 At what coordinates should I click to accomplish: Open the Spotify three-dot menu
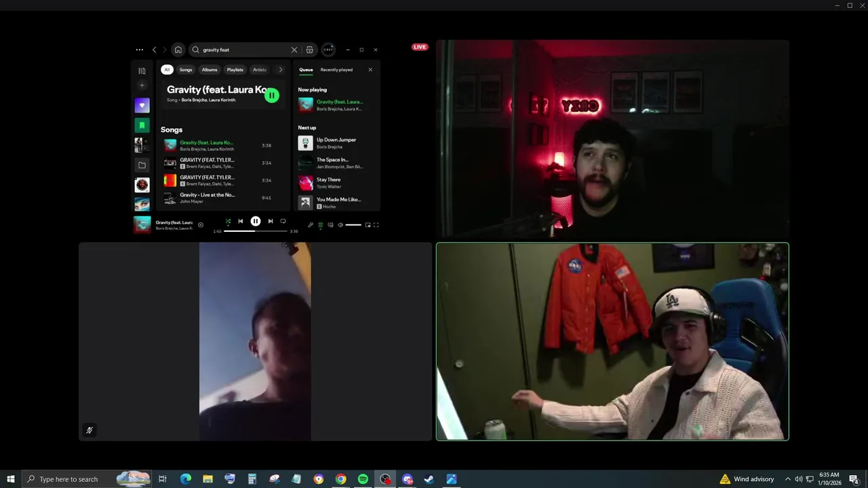(x=139, y=49)
